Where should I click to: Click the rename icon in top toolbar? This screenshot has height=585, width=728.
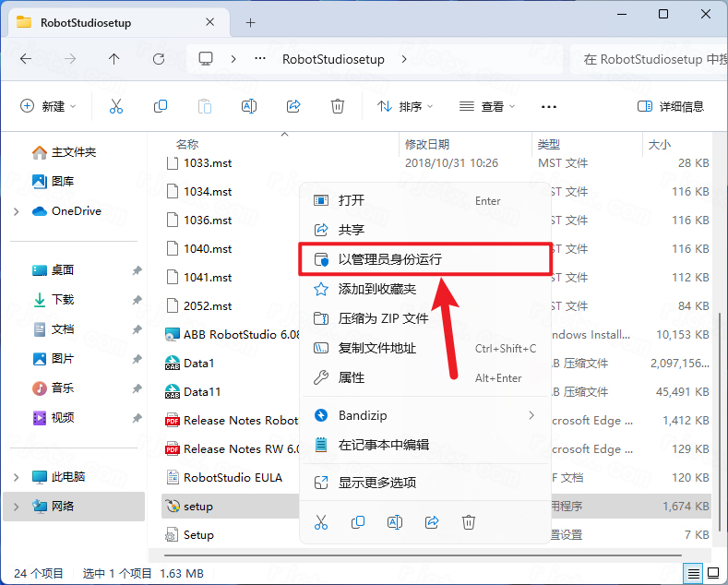click(x=249, y=106)
